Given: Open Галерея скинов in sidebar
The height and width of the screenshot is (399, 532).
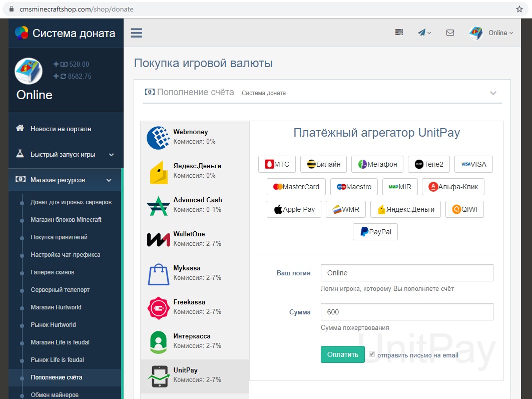Looking at the screenshot, I should click(x=53, y=272).
